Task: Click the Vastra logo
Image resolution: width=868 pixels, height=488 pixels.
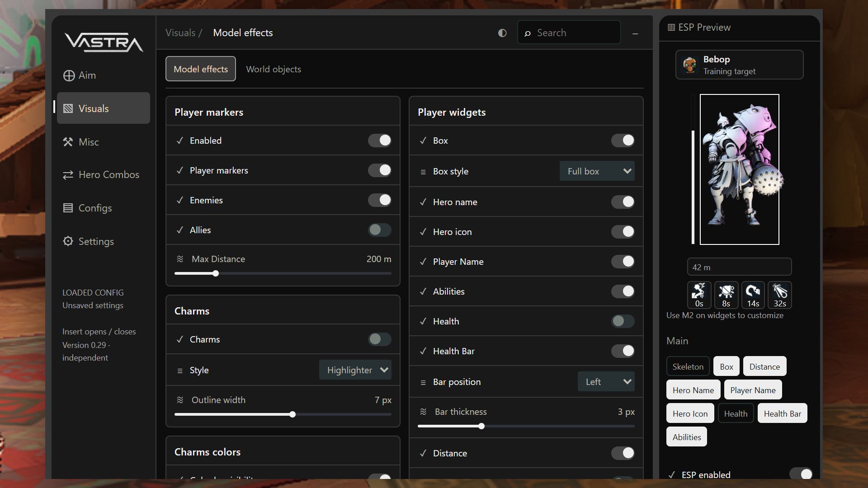Action: 104,42
